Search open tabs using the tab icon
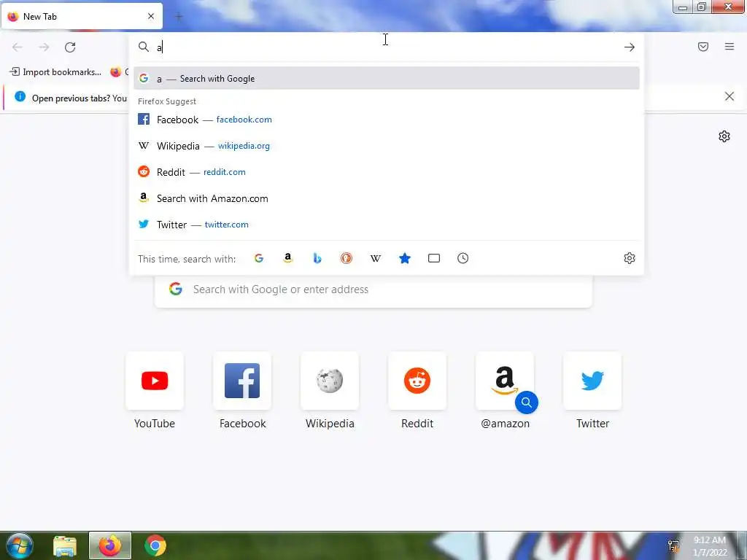Screen dimensions: 747x560 pyautogui.click(x=434, y=258)
